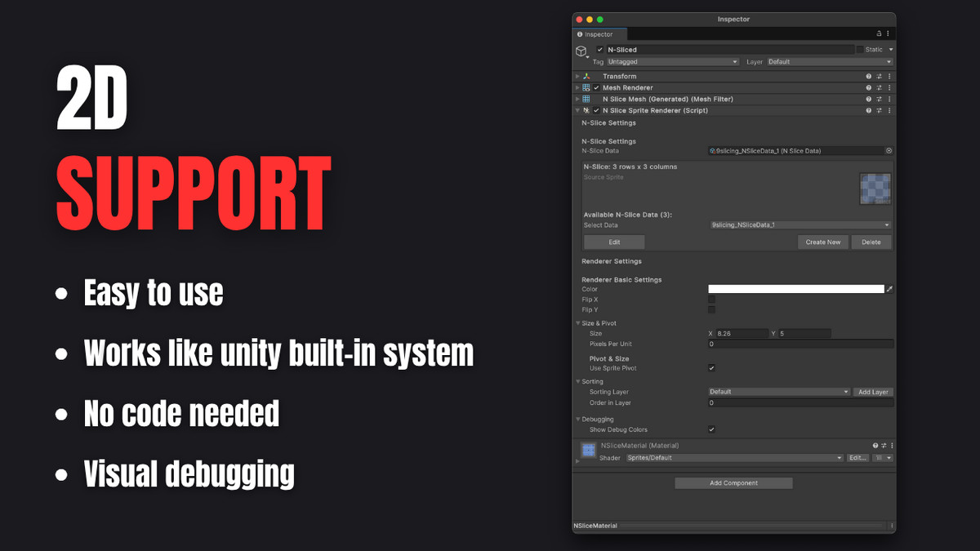The image size is (980, 551).
Task: Open the Inspector tab's three-dot menu
Action: coord(888,34)
